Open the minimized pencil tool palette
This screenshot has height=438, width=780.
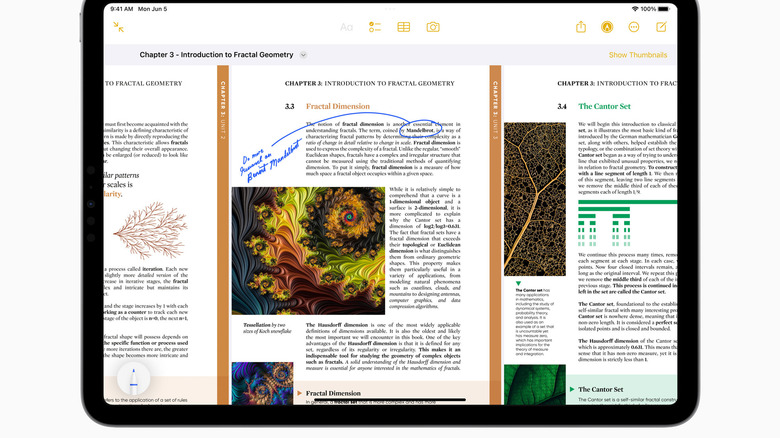[x=134, y=380]
